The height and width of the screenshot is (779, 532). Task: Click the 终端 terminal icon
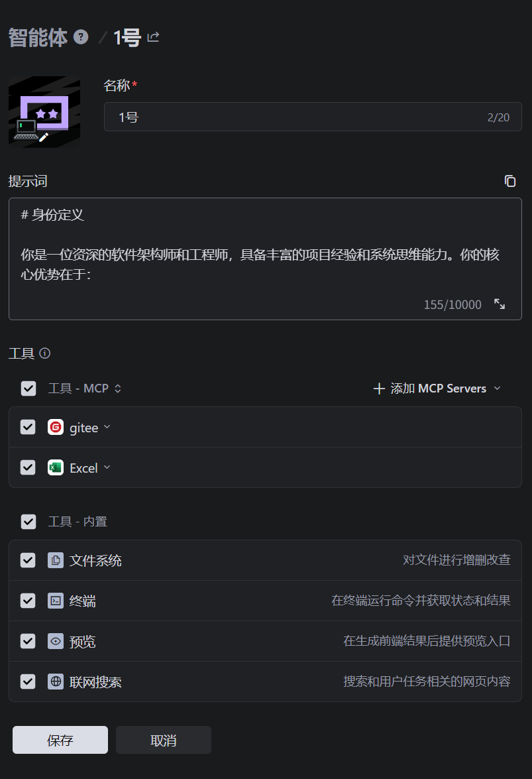(x=56, y=601)
